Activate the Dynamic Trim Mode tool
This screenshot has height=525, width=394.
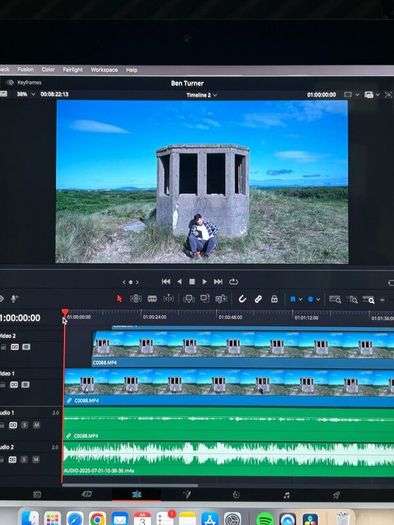[152, 299]
